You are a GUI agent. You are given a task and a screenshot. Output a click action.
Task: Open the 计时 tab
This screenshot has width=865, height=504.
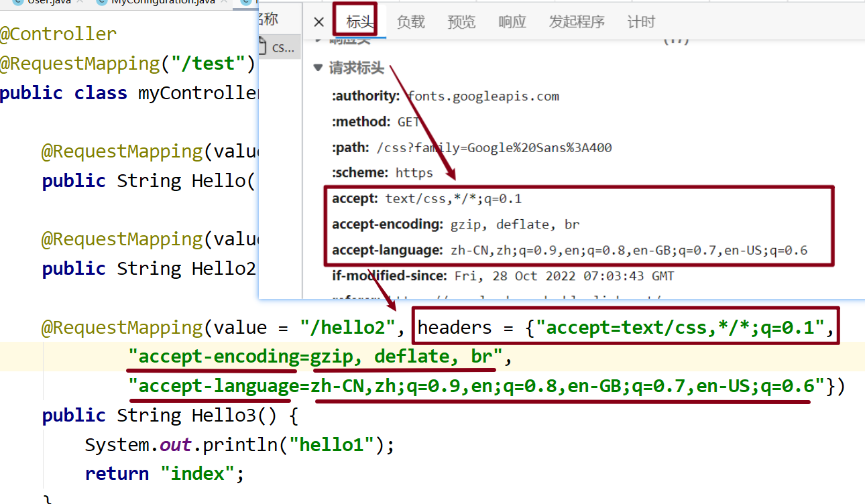641,22
